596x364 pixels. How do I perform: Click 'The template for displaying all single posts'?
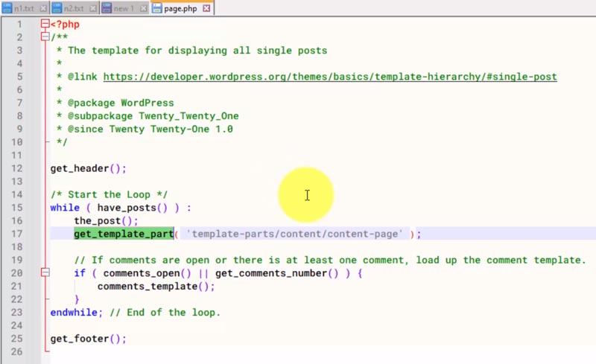click(x=197, y=51)
